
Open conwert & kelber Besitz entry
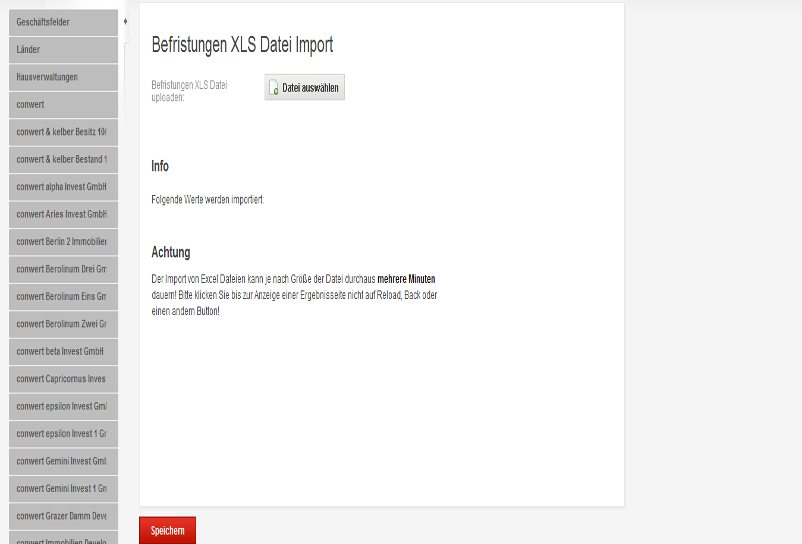(63, 132)
